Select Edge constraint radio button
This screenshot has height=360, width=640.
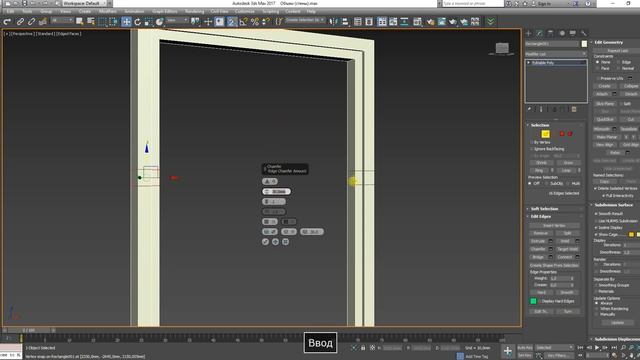click(619, 62)
